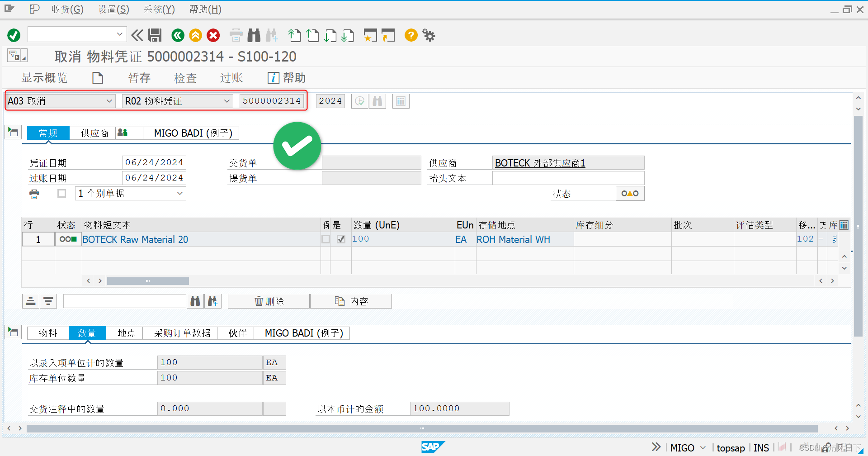868x456 pixels.
Task: Click the 检查 check button
Action: [185, 78]
